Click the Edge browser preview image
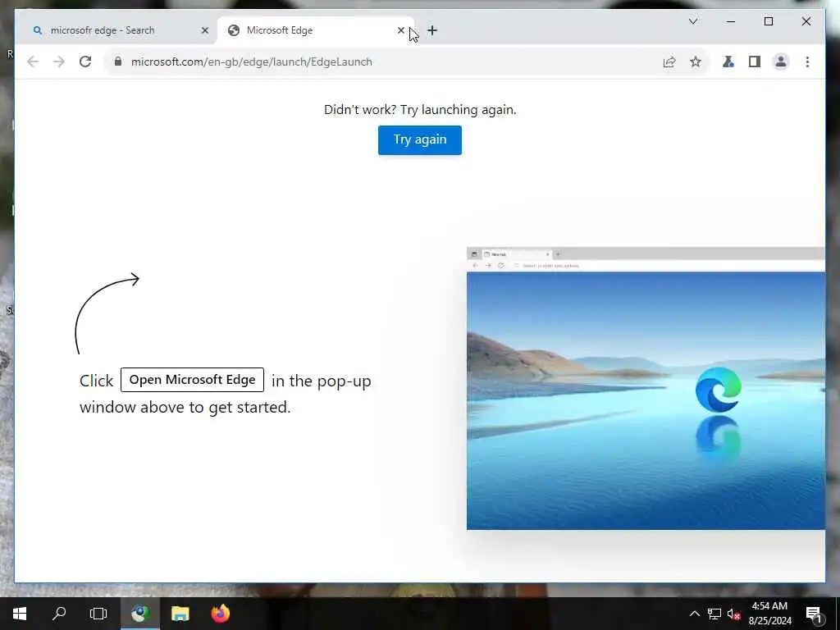 point(646,388)
